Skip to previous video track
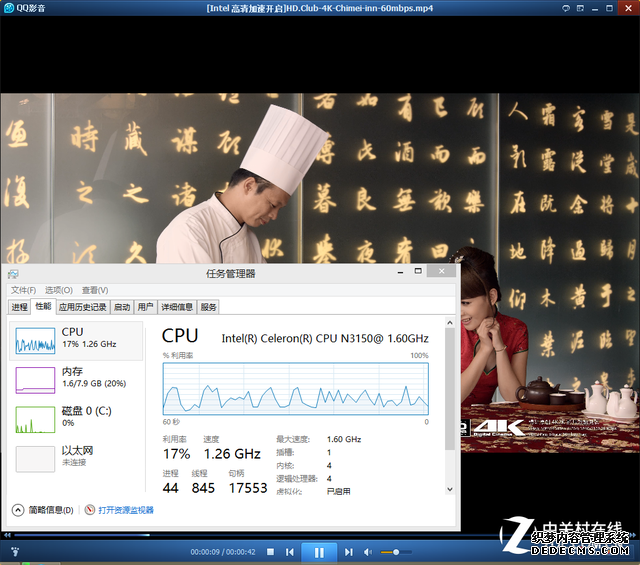The width and height of the screenshot is (640, 565). click(x=290, y=552)
